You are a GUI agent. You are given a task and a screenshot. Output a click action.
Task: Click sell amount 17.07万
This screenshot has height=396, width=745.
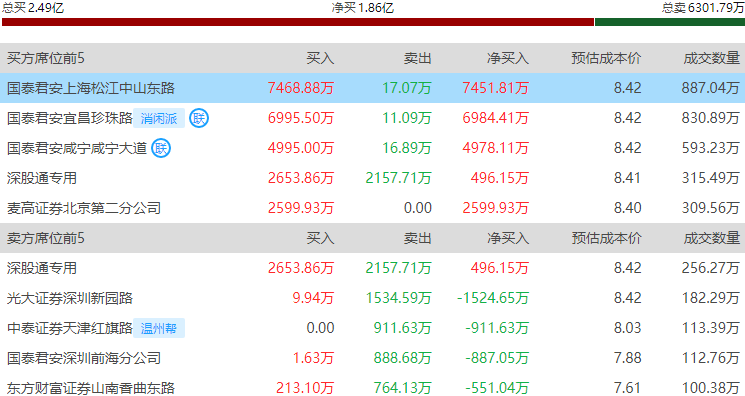pos(407,88)
